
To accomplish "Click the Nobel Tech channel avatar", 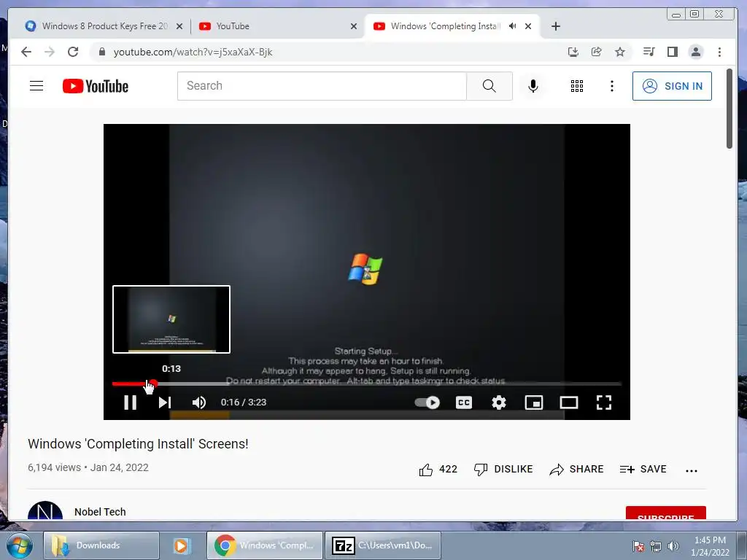I will pyautogui.click(x=45, y=511).
